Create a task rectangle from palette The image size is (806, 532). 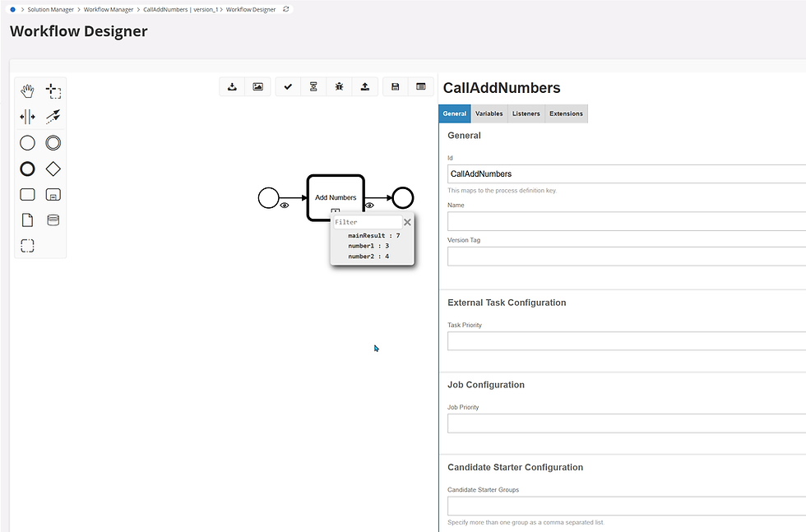click(x=27, y=194)
